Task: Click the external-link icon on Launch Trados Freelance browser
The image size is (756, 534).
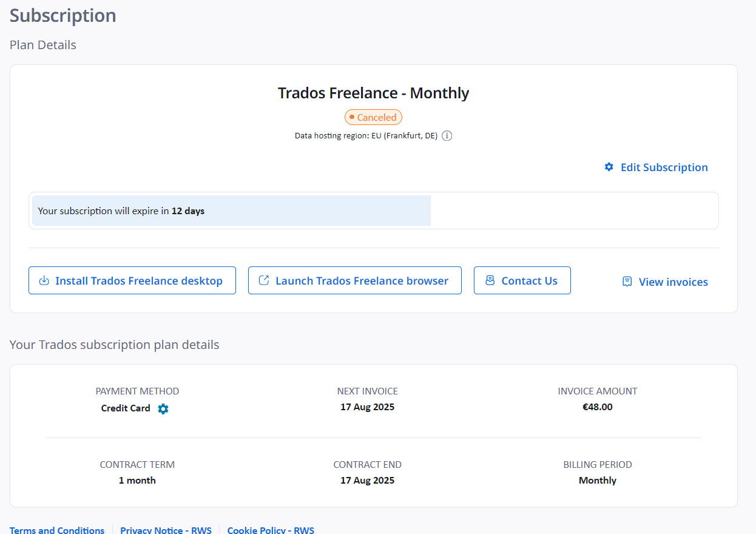Action: 263,280
